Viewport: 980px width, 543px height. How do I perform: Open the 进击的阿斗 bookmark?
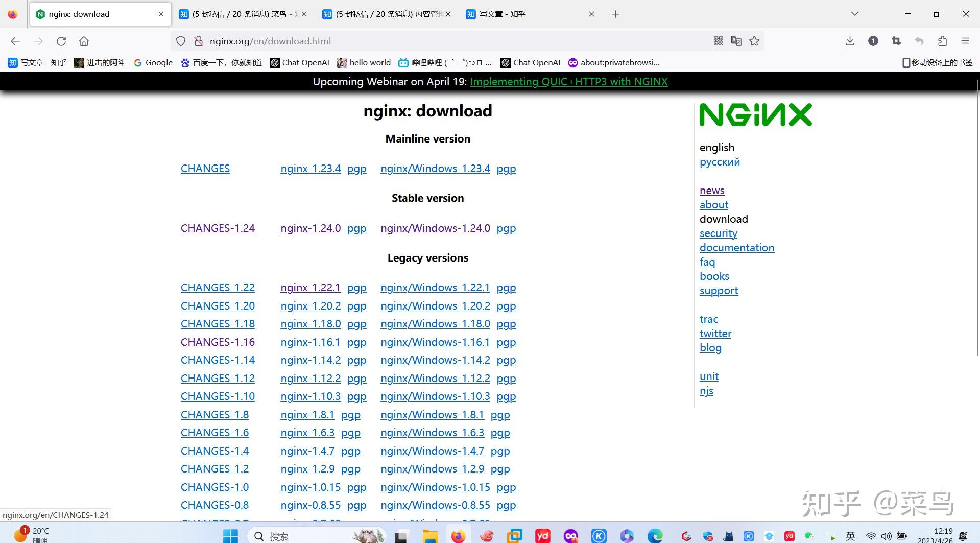(x=100, y=63)
